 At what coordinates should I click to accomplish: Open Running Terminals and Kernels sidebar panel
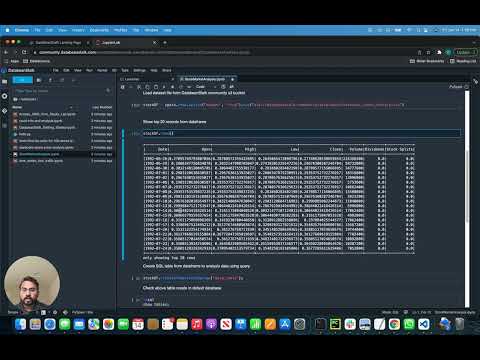click(4, 96)
